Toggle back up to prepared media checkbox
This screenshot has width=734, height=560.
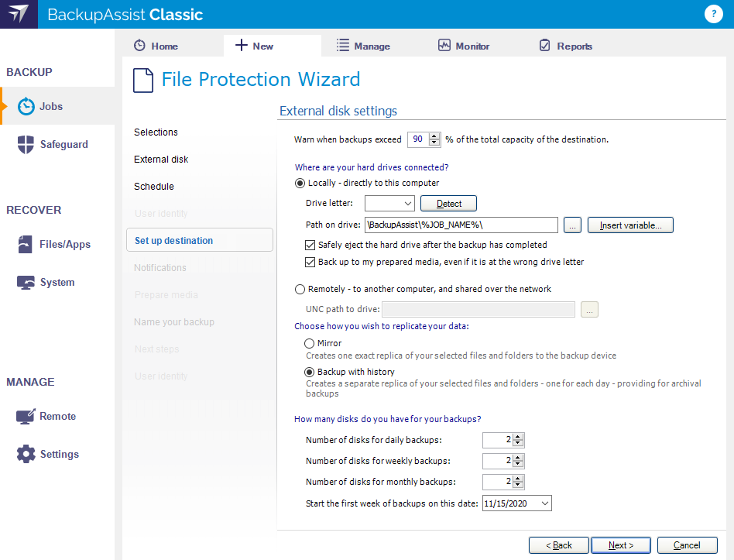coord(310,263)
